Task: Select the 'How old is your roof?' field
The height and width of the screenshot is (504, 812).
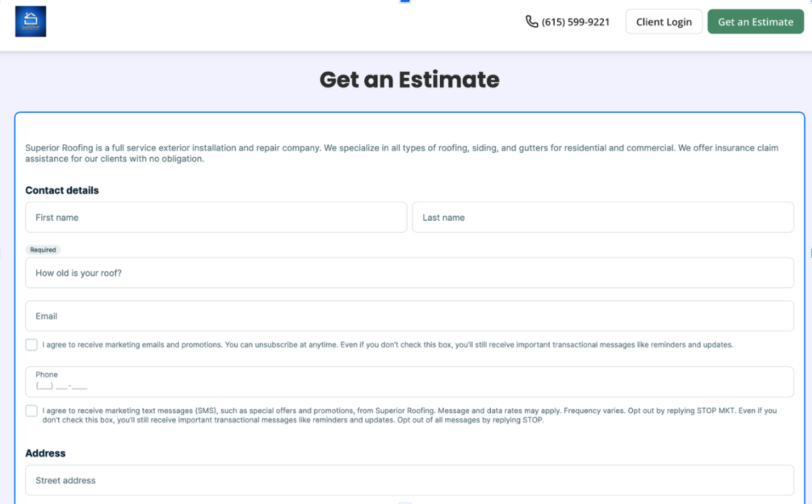Action: pos(409,272)
